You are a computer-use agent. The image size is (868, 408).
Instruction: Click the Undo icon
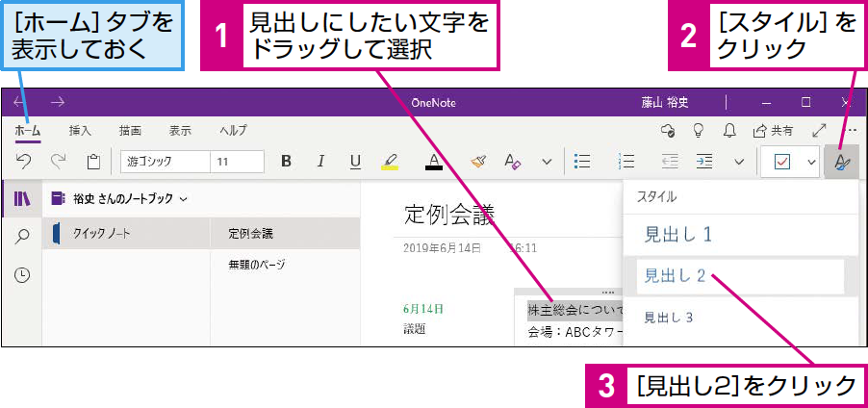24,161
